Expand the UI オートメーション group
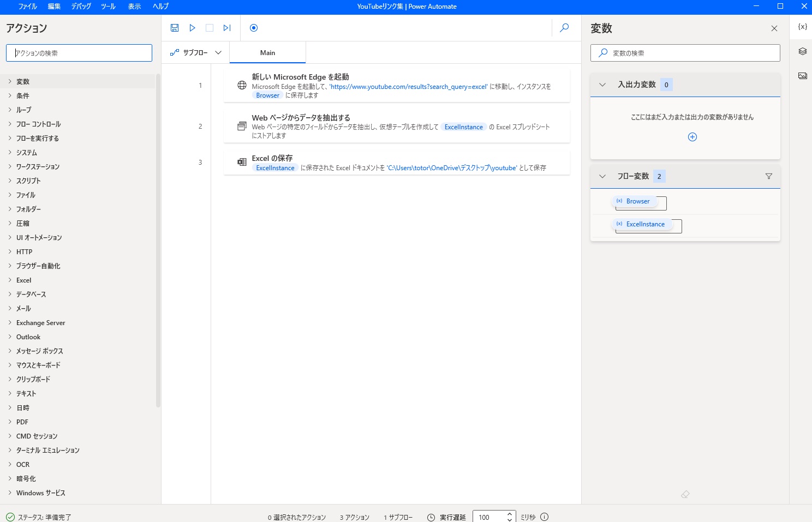 pyautogui.click(x=10, y=237)
